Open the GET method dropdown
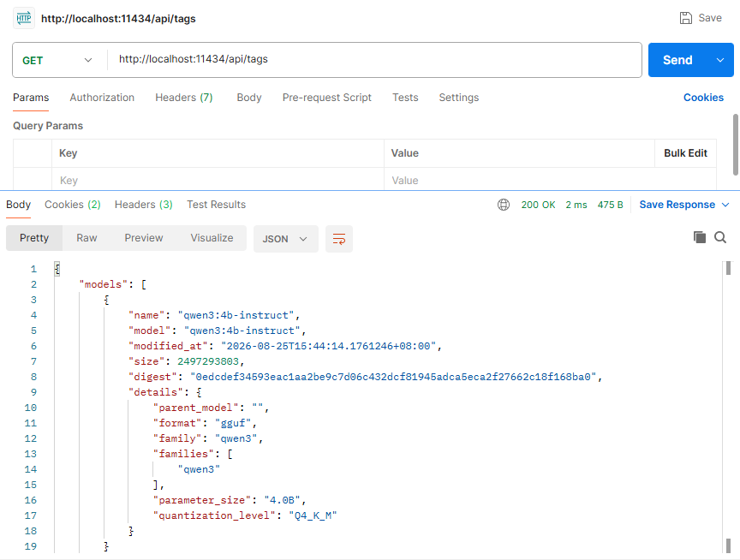740x560 pixels. (x=57, y=61)
